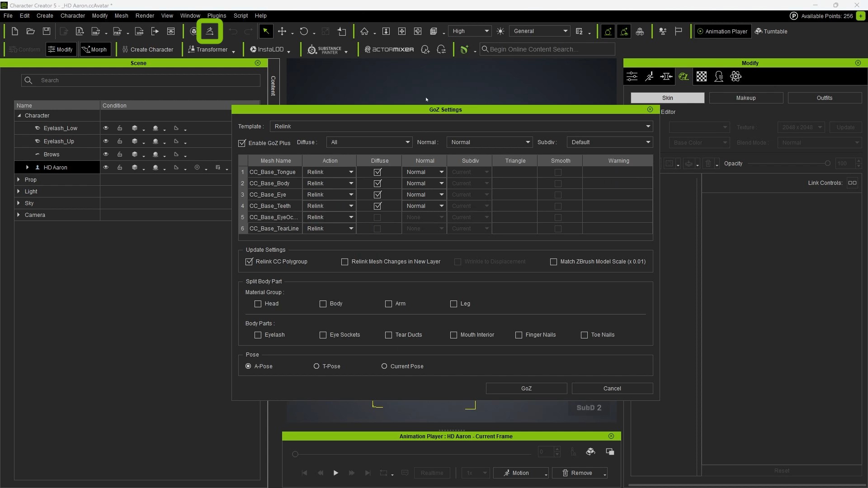Viewport: 868px width, 488px height.
Task: Open the Turntable icon
Action: [771, 31]
